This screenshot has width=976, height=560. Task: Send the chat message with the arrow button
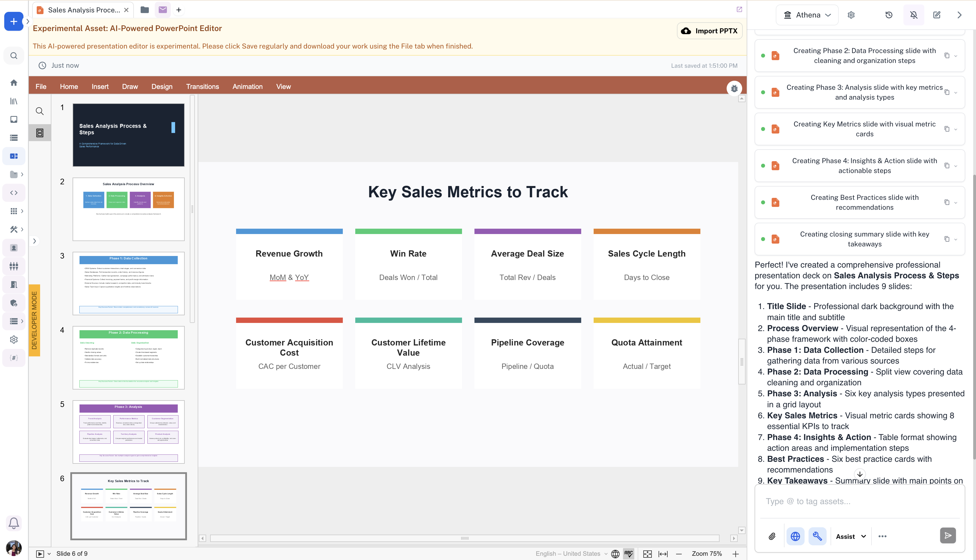[947, 535]
